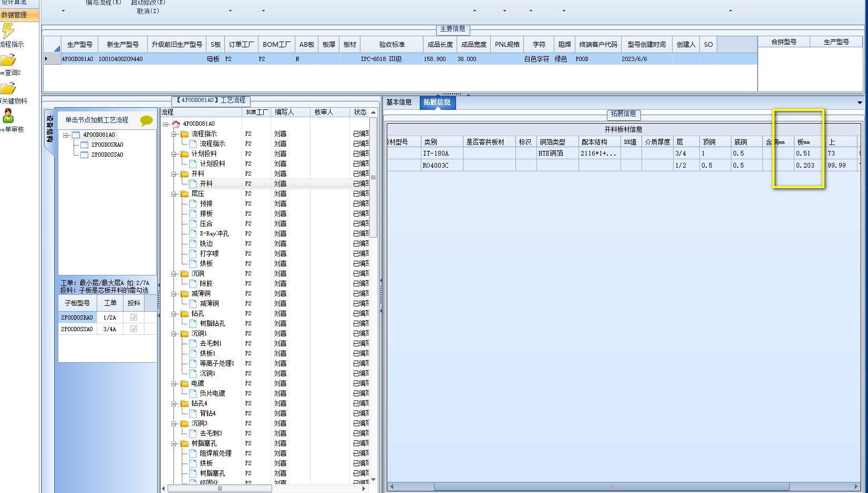Image resolution: width=868 pixels, height=493 pixels.
Task: Switch to the 基本信息 tab
Action: coord(399,102)
